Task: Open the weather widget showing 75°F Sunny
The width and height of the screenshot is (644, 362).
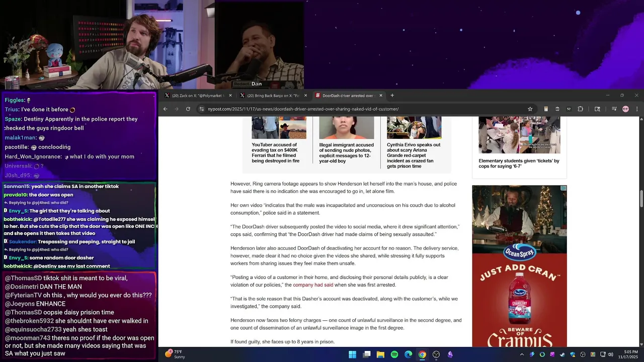Action: pyautogui.click(x=176, y=354)
